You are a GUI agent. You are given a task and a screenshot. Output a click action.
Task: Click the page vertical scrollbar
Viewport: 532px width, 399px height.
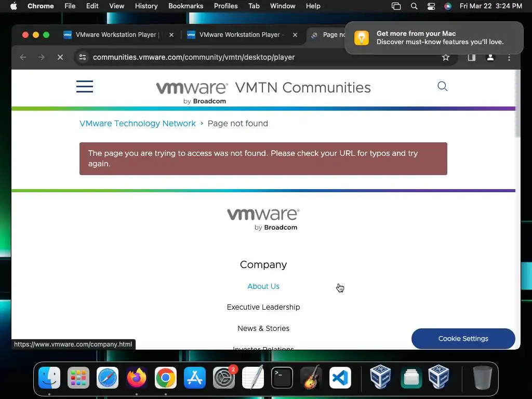(517, 104)
